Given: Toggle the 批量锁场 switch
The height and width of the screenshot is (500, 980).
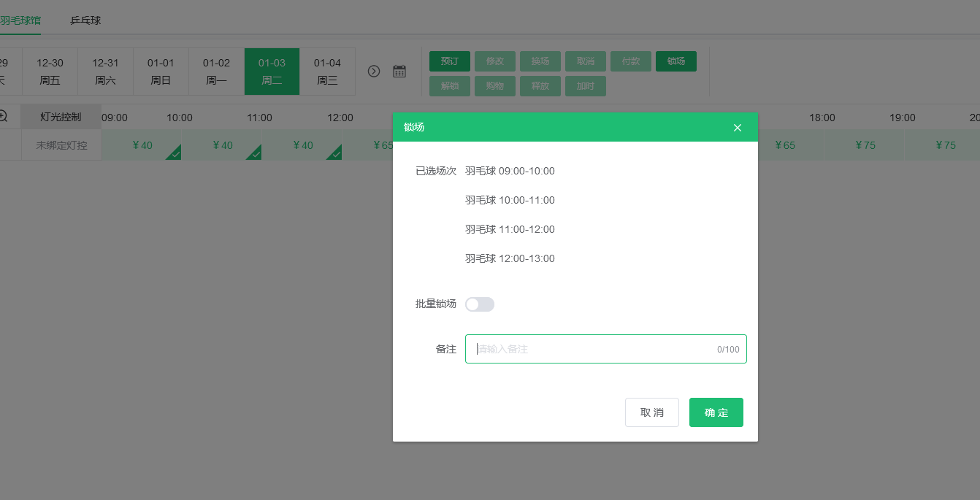Looking at the screenshot, I should [x=480, y=304].
